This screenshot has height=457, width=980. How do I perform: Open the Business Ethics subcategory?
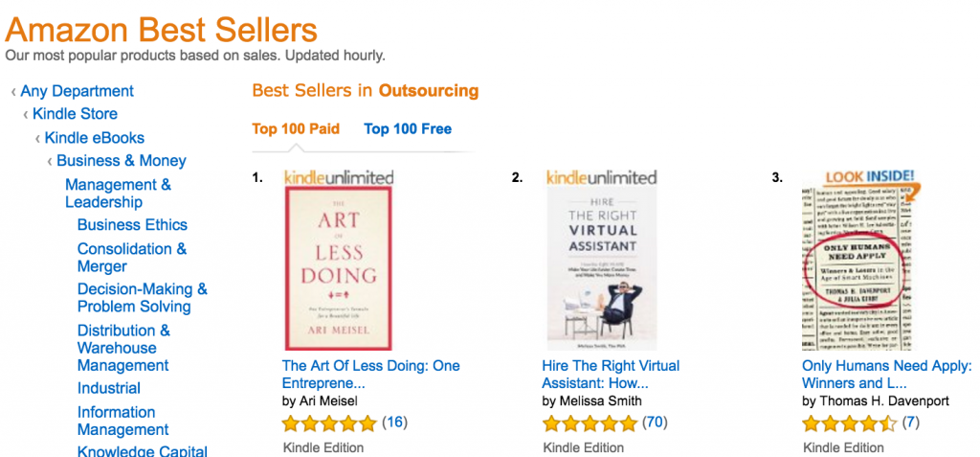(x=132, y=225)
